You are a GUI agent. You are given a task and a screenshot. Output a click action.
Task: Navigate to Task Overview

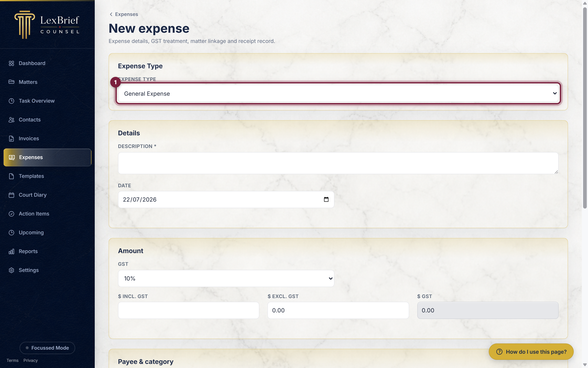tap(47, 101)
